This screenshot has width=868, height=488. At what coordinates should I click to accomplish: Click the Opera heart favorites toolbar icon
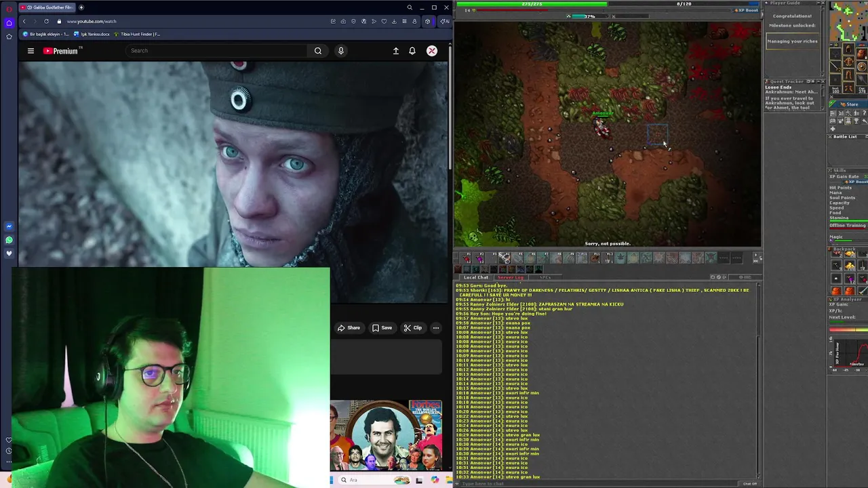[x=384, y=21]
